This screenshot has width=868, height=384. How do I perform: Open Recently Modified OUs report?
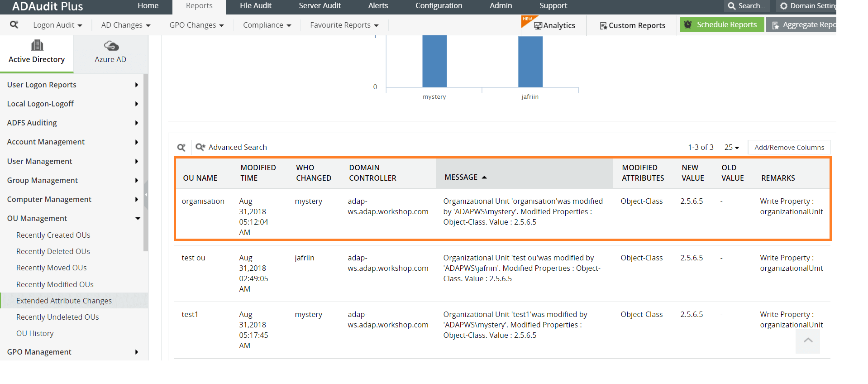[55, 284]
